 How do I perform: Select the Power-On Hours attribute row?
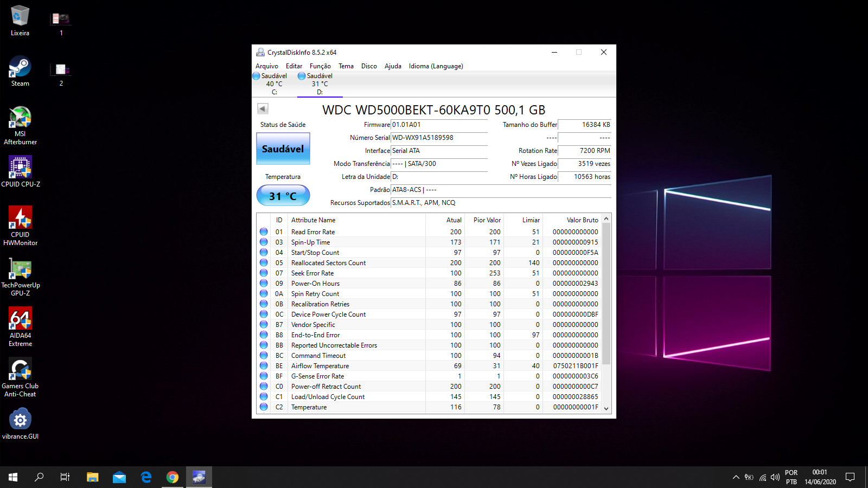(x=429, y=284)
